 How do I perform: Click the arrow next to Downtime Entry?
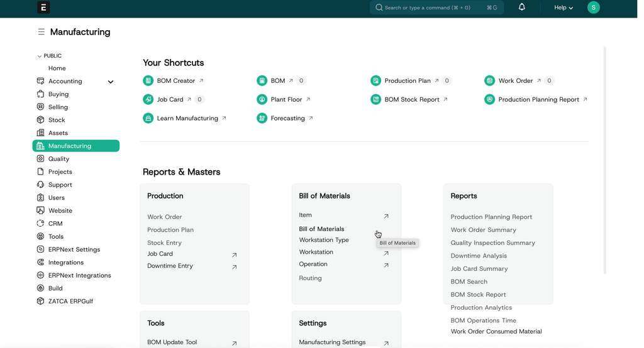(x=234, y=267)
